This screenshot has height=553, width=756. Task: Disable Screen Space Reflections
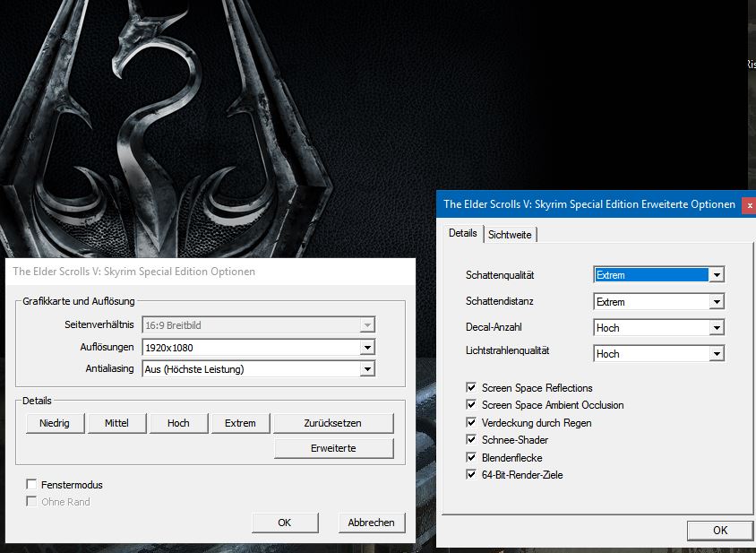point(471,387)
